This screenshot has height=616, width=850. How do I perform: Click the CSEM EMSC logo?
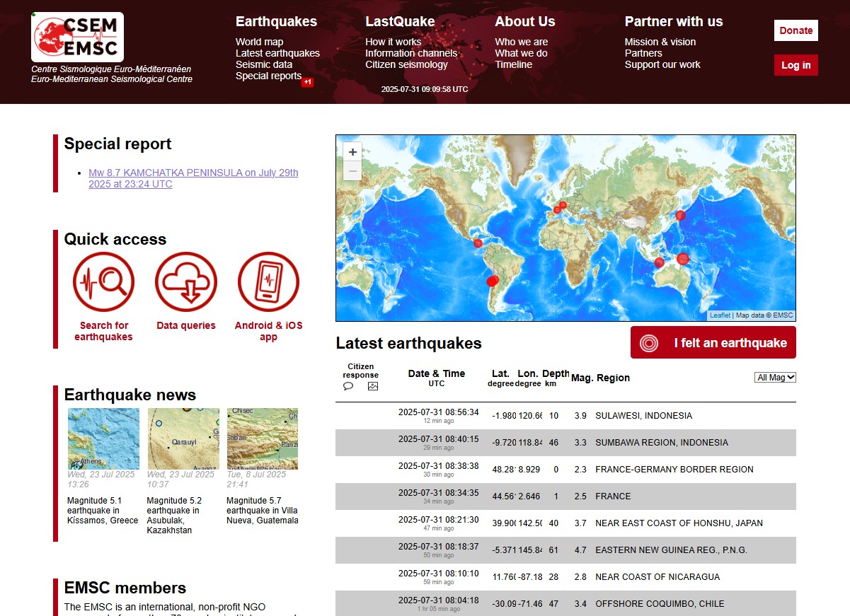tap(78, 37)
